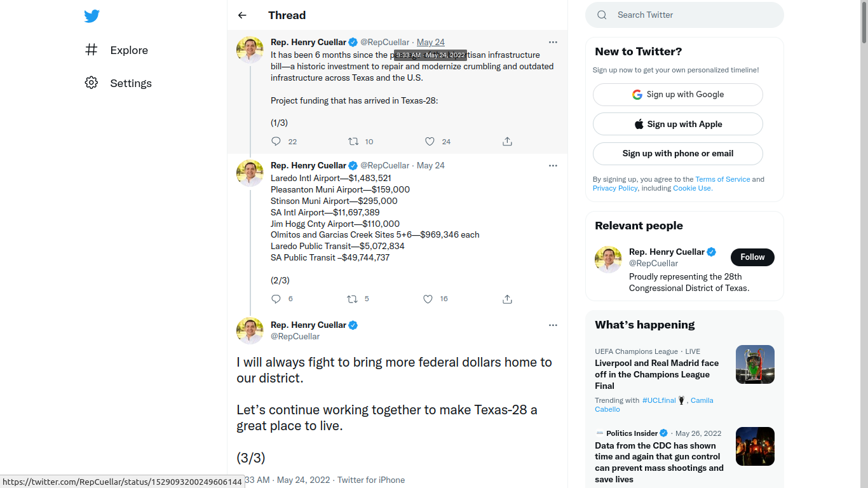The width and height of the screenshot is (868, 488).
Task: Open Settings in left sidebar
Action: click(x=118, y=83)
